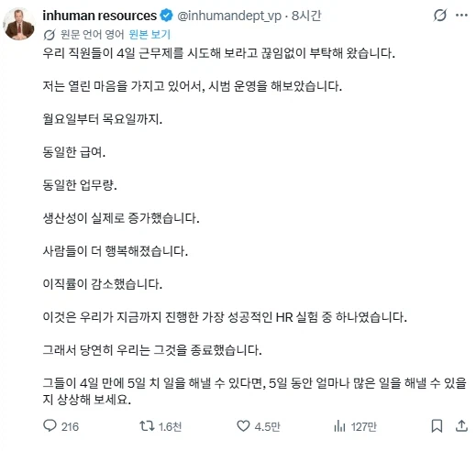Click the line 그래서 당연히 우리는 그것을 종료했습니다

click(152, 350)
